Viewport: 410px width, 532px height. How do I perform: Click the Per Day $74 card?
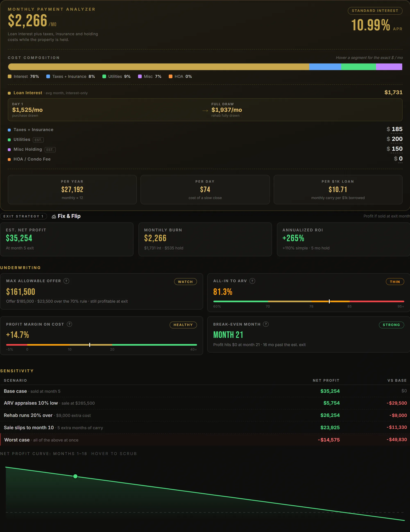pyautogui.click(x=205, y=189)
